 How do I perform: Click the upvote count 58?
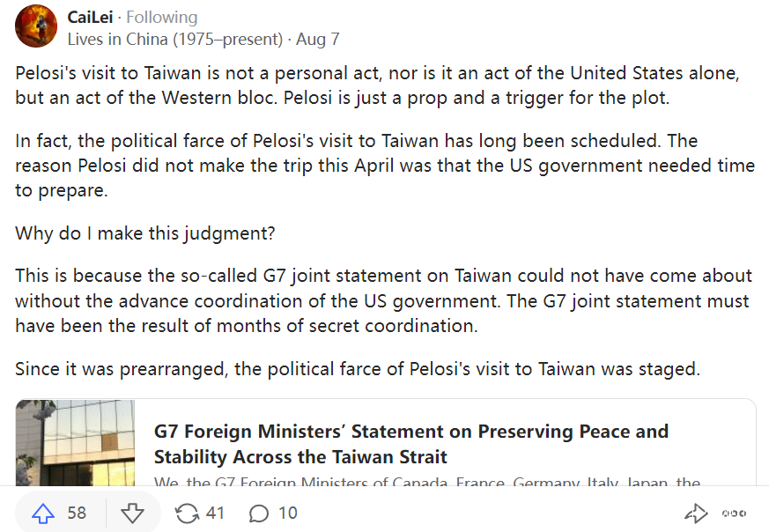[x=77, y=513]
